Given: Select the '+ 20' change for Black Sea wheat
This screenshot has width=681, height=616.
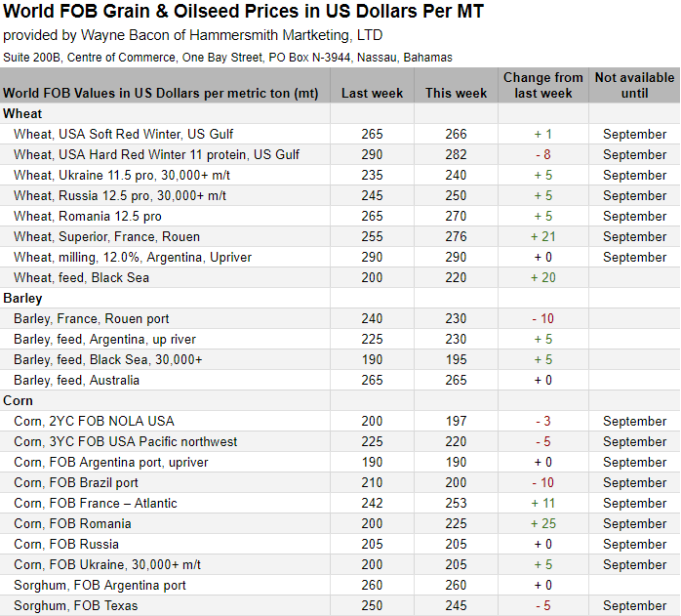Looking at the screenshot, I should tap(543, 277).
